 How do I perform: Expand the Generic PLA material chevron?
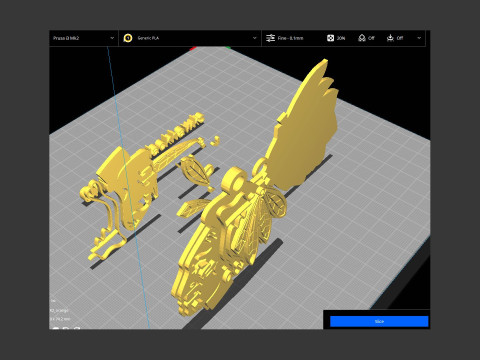tap(255, 38)
